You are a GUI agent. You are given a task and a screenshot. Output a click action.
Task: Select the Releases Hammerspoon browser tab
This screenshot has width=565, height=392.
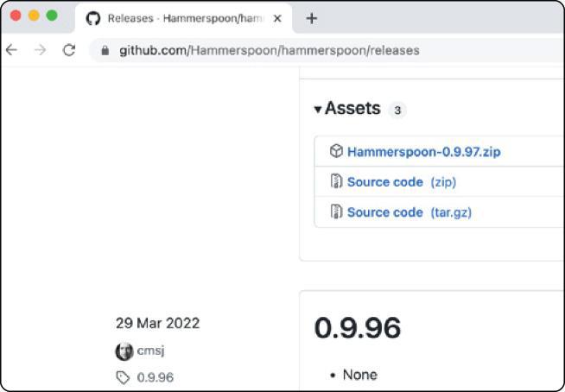pos(184,18)
